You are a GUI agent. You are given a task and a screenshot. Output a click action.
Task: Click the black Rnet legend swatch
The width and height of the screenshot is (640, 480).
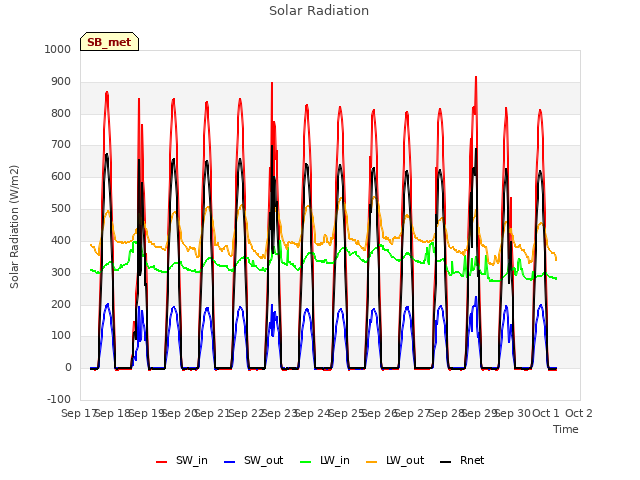pyautogui.click(x=446, y=462)
